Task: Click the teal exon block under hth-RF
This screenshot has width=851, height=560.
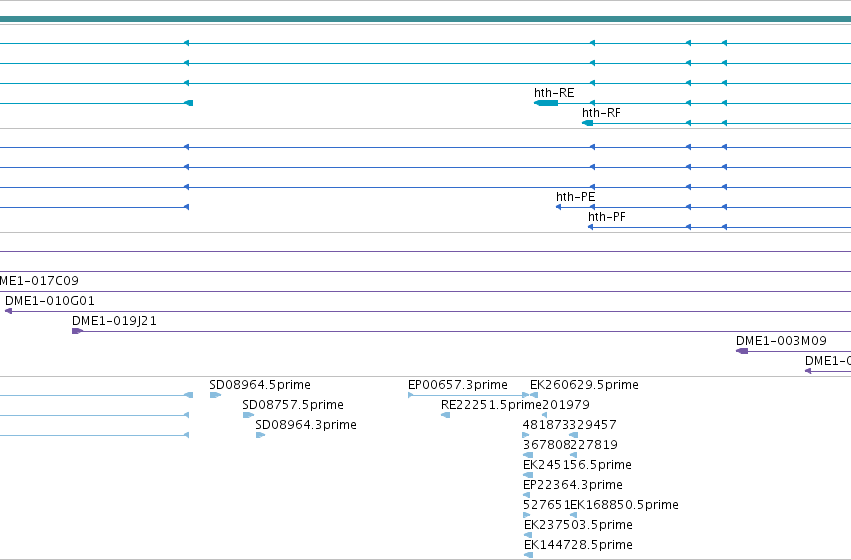Action: point(588,123)
